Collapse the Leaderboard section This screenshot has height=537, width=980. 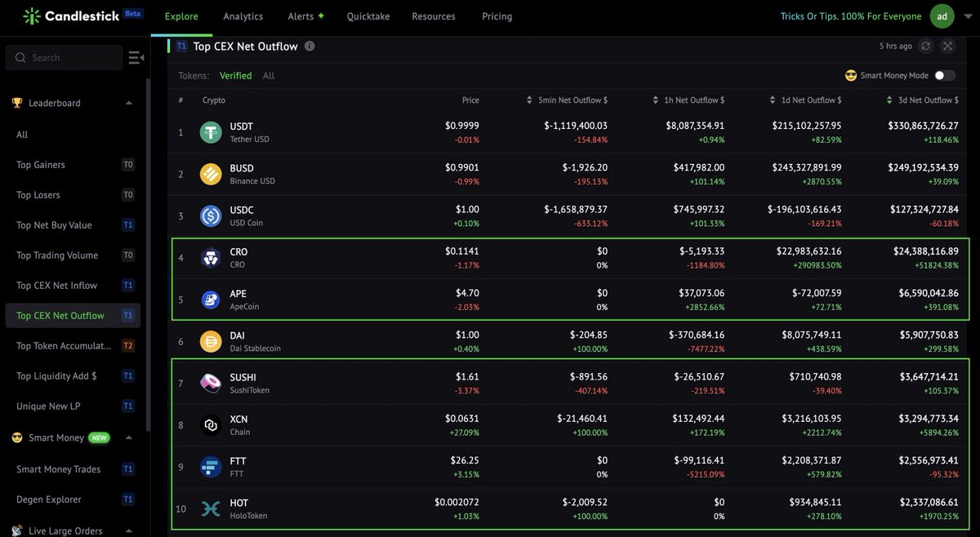128,103
